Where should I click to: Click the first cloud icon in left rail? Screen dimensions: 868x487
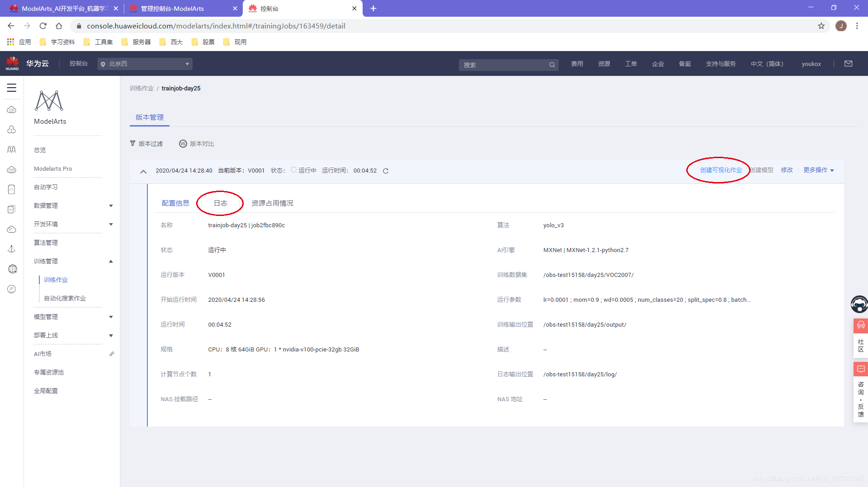(x=12, y=110)
